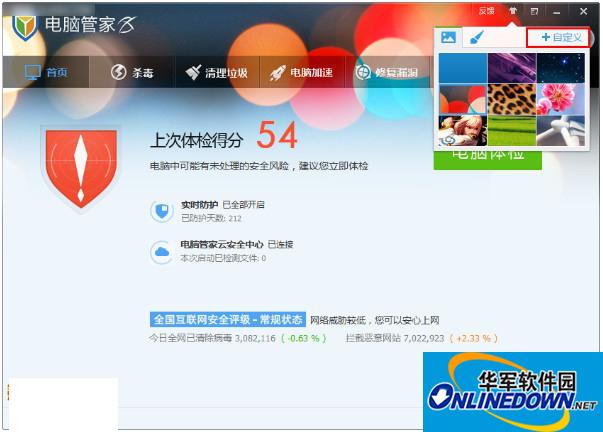603x432 pixels.
Task: Open the 首页 home tab
Action: pos(46,72)
